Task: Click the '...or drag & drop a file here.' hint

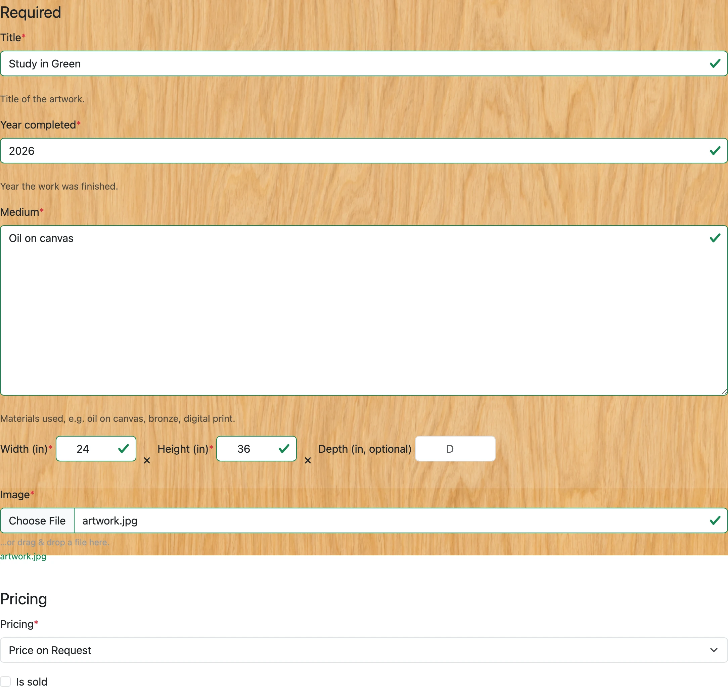Action: [55, 542]
